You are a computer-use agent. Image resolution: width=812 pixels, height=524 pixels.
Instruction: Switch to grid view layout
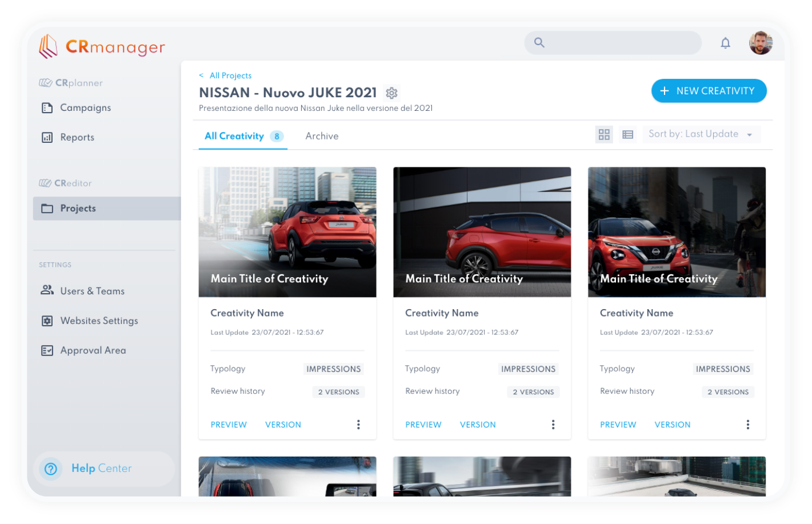(604, 135)
